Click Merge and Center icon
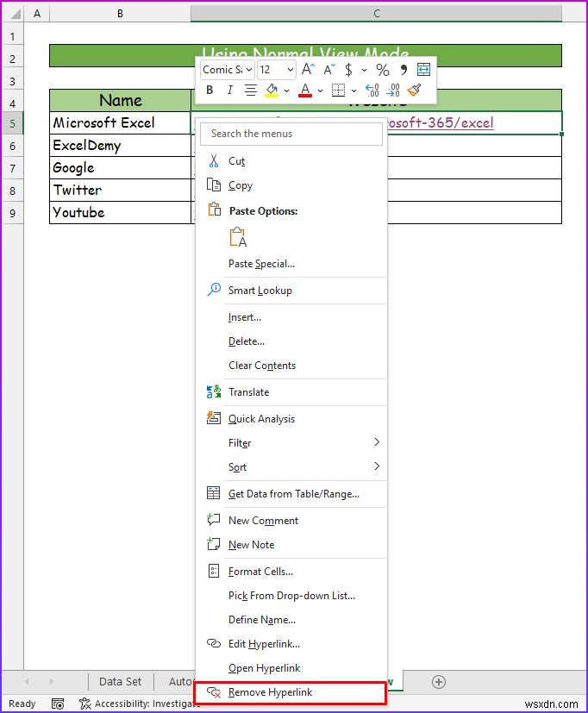This screenshot has height=713, width=588. click(423, 70)
